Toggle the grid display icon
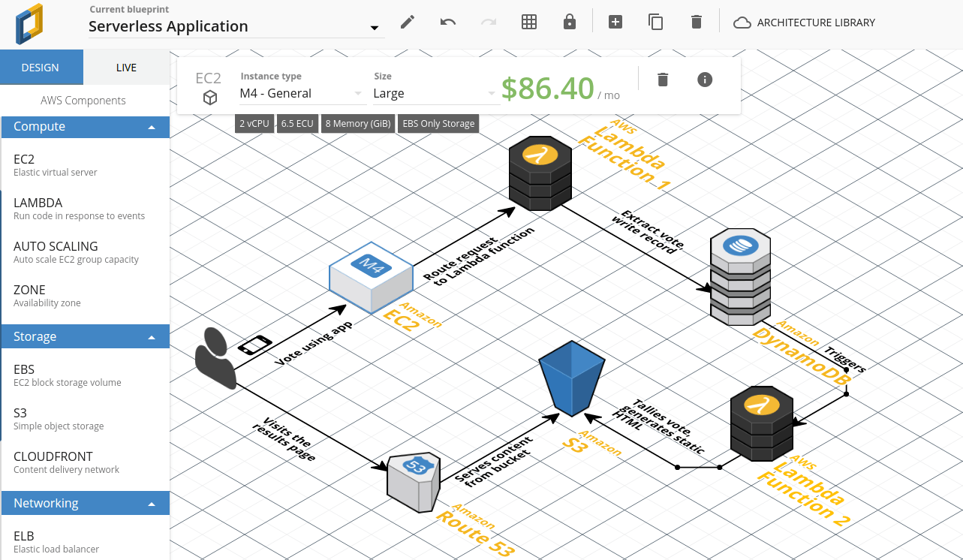The height and width of the screenshot is (560, 963). [x=529, y=21]
